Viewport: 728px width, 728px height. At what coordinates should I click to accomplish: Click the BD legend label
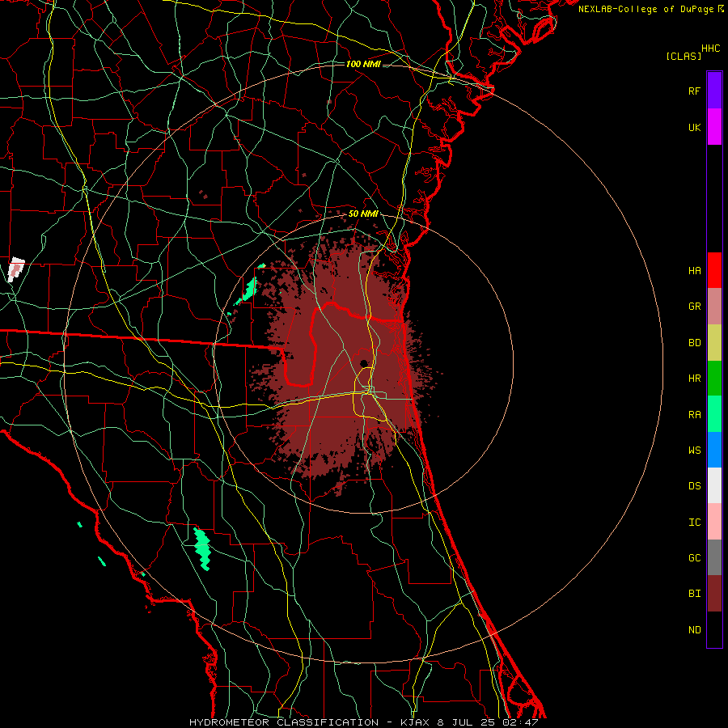[694, 343]
